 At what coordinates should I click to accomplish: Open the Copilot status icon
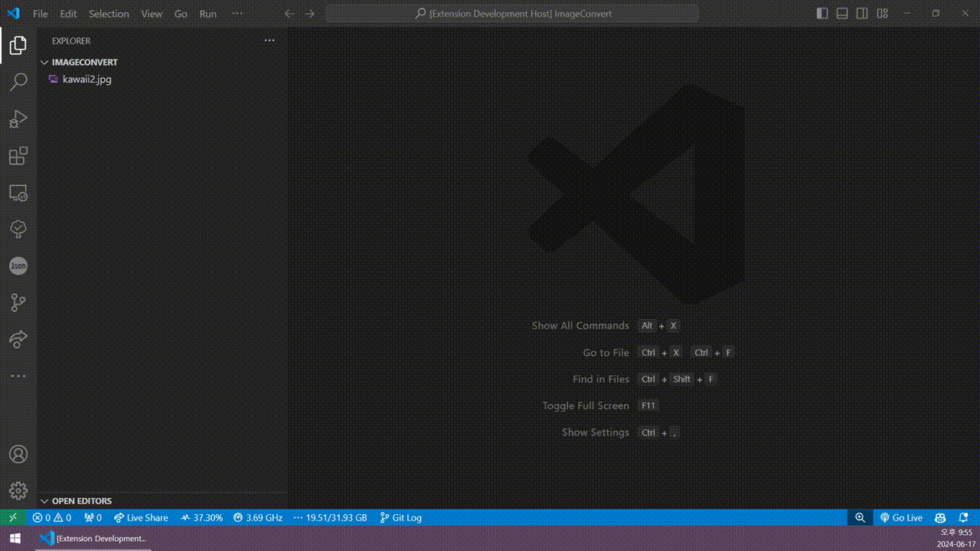[940, 517]
